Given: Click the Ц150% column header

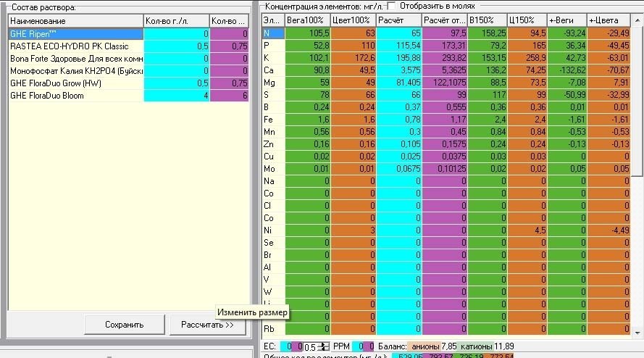Looking at the screenshot, I should coord(527,20).
